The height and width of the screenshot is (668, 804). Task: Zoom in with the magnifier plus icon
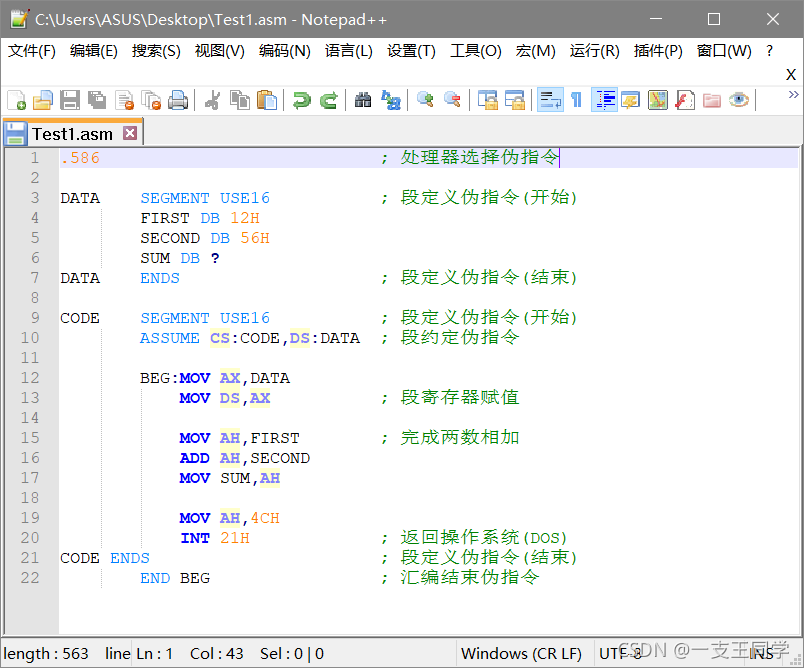point(425,100)
